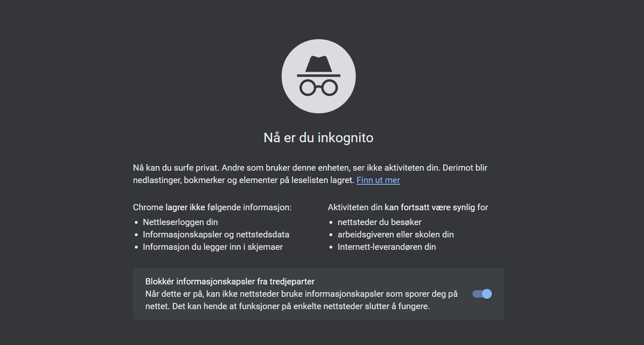Click 'Blokkér informasjonskapsler fra tredjeparter' title
The width and height of the screenshot is (644, 345).
point(230,282)
